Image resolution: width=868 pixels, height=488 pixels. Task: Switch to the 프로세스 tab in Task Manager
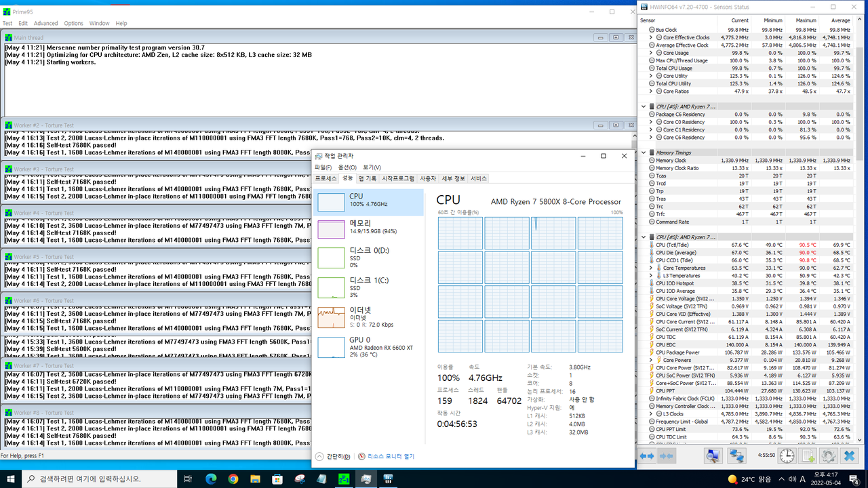[x=325, y=178]
